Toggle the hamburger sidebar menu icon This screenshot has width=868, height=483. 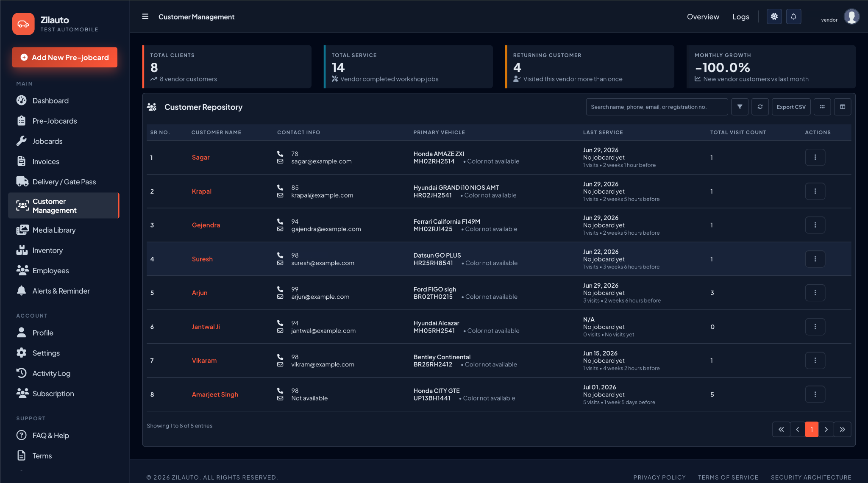coord(145,17)
